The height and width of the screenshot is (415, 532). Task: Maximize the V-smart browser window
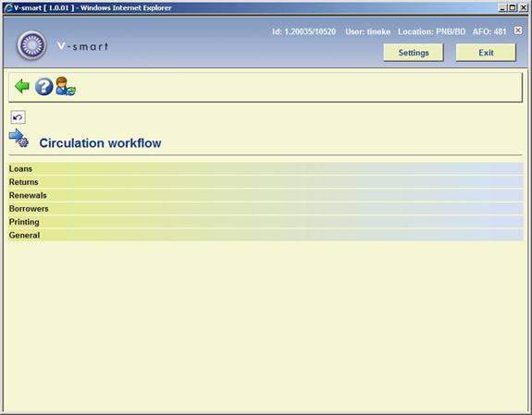click(513, 7)
